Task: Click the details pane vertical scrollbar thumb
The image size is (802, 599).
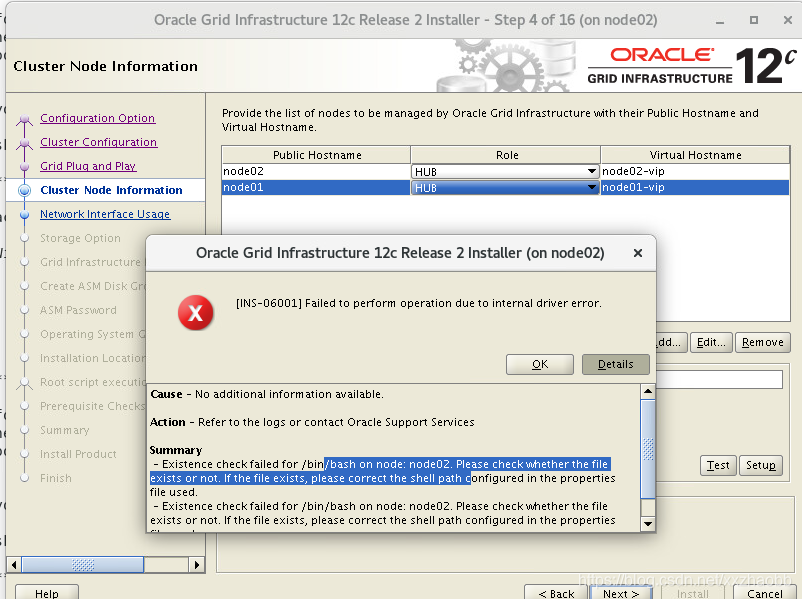Action: [x=648, y=449]
